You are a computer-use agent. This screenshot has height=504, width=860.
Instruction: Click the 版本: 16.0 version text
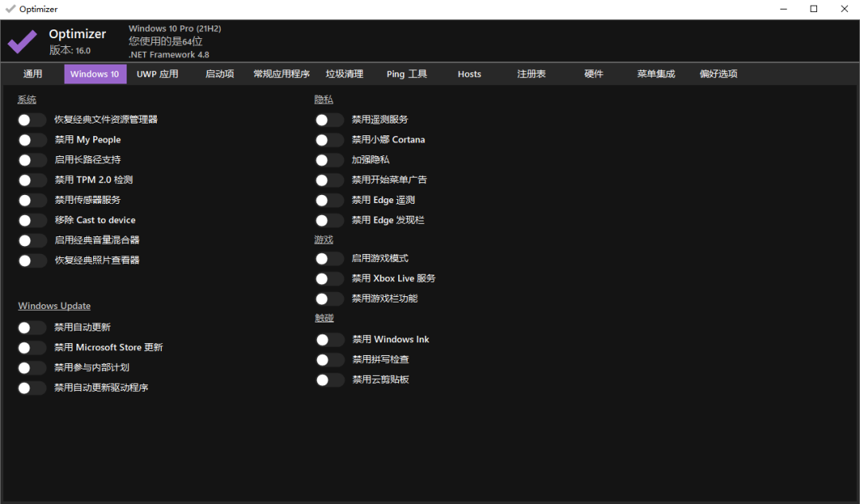coord(69,50)
